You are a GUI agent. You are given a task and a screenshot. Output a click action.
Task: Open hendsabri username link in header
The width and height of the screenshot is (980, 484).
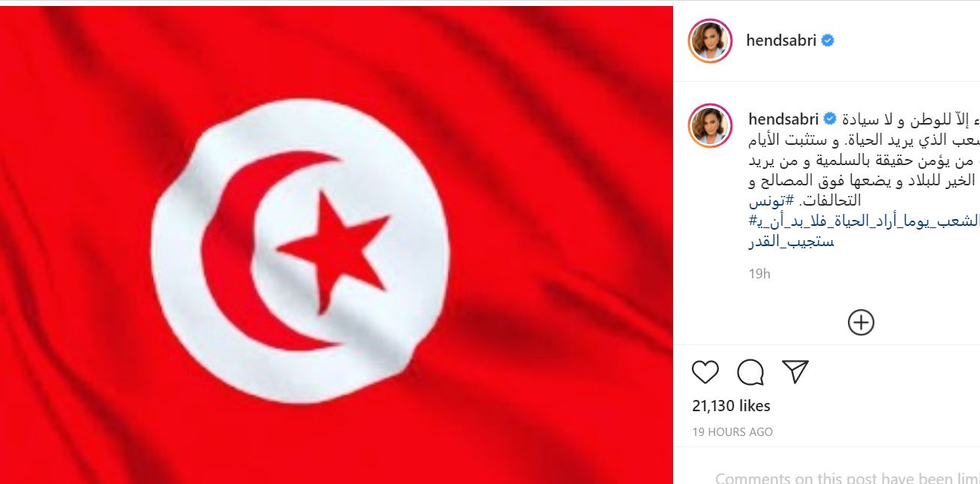(x=780, y=41)
